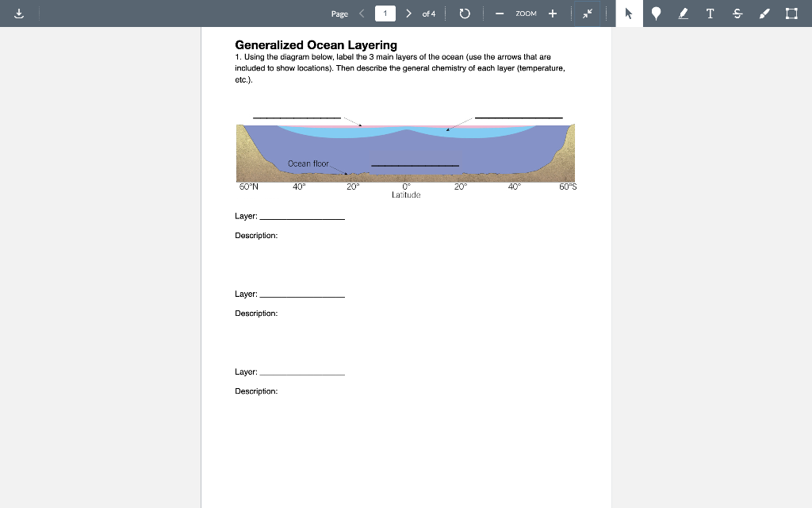This screenshot has height=508, width=812.
Task: Rotate the document page
Action: pos(465,13)
